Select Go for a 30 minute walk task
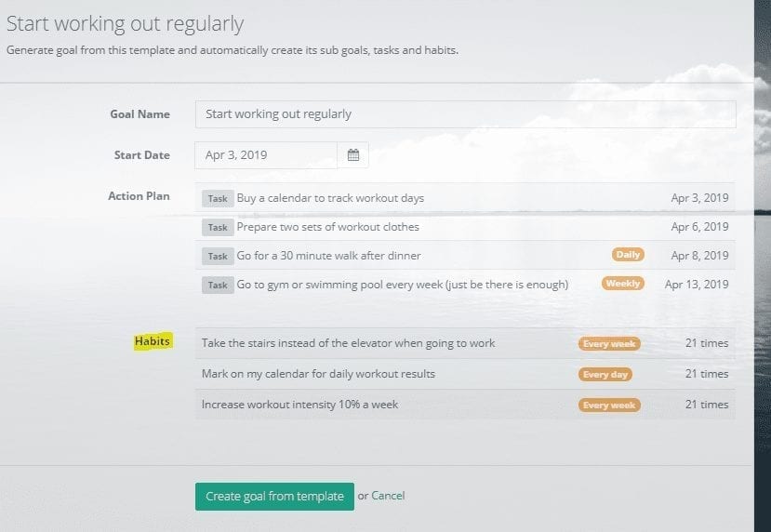Image resolution: width=771 pixels, height=532 pixels. pyautogui.click(x=328, y=256)
